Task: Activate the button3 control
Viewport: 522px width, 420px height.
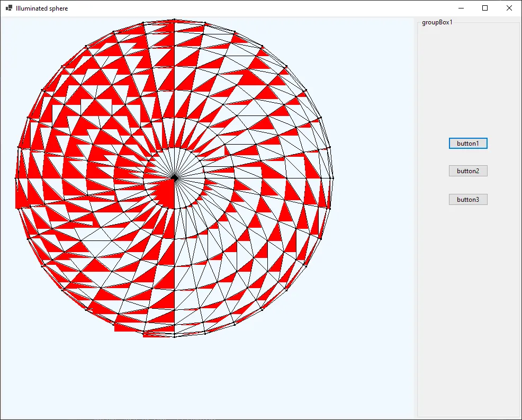Action: 468,200
